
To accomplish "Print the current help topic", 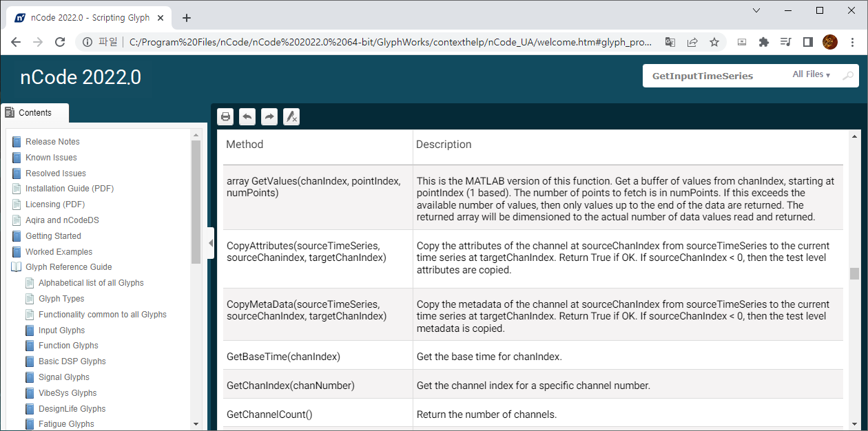I will click(225, 117).
